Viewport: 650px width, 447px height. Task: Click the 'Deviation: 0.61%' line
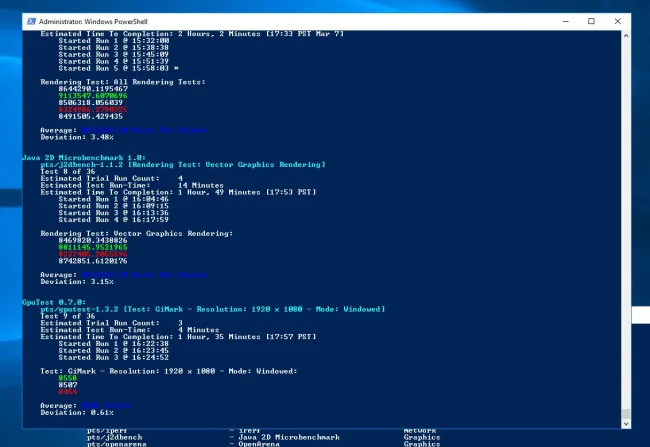point(77,413)
